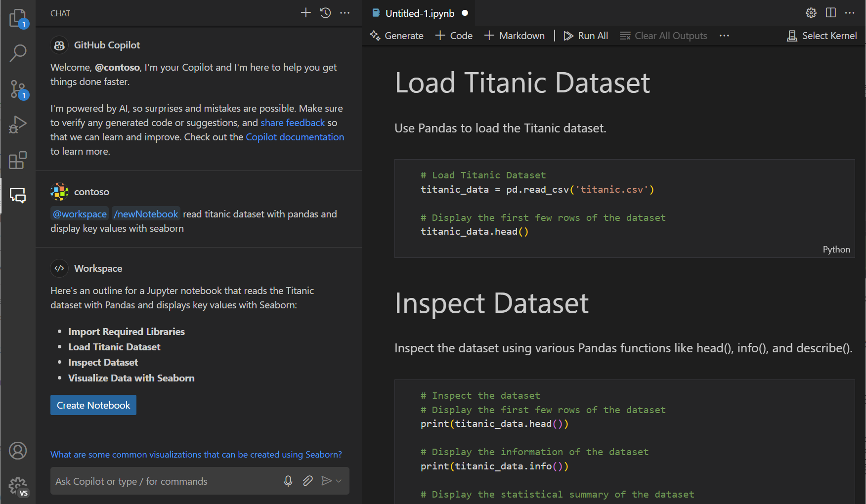Click the pd.read_csv code line
The image size is (866, 504).
click(537, 189)
